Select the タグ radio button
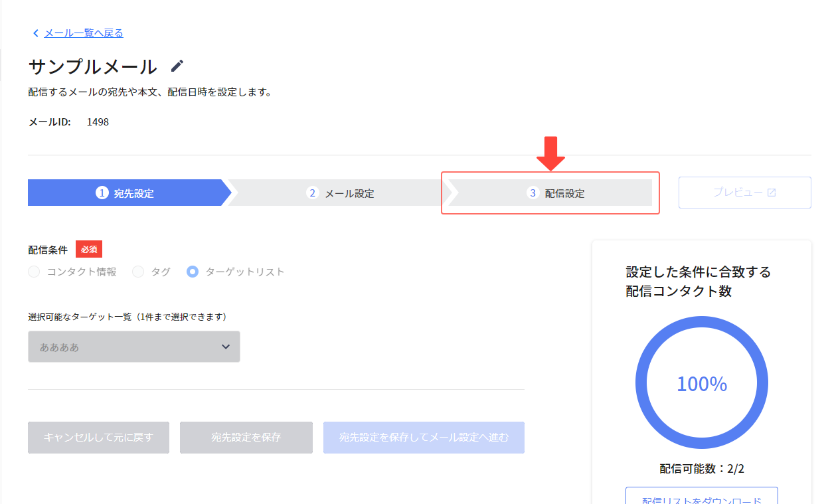The image size is (830, 504). [138, 272]
